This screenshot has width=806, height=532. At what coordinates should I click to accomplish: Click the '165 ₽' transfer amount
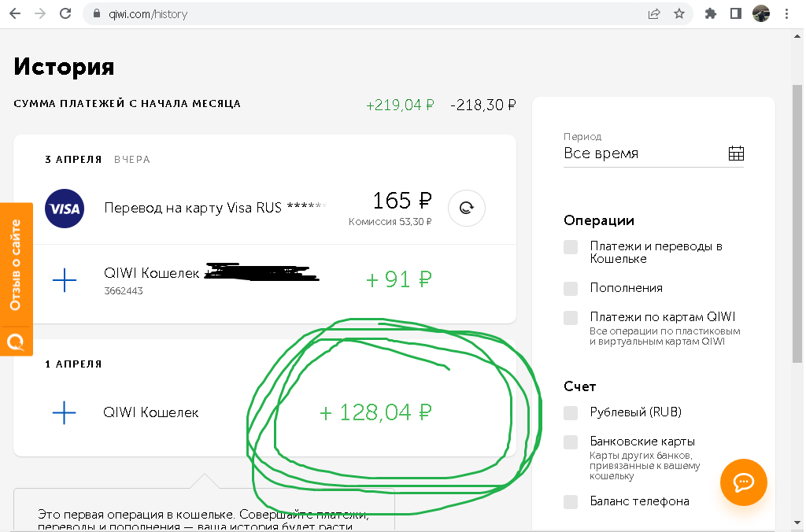pyautogui.click(x=402, y=201)
